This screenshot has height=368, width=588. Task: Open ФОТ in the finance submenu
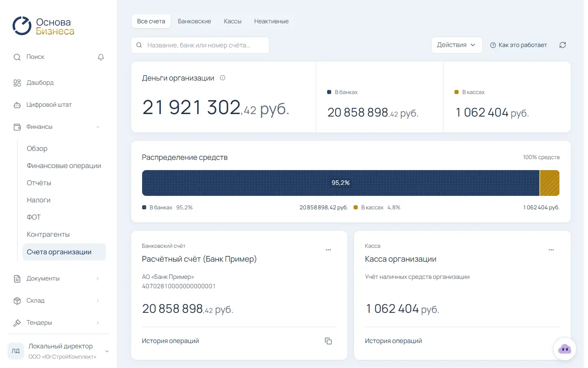[x=33, y=217]
